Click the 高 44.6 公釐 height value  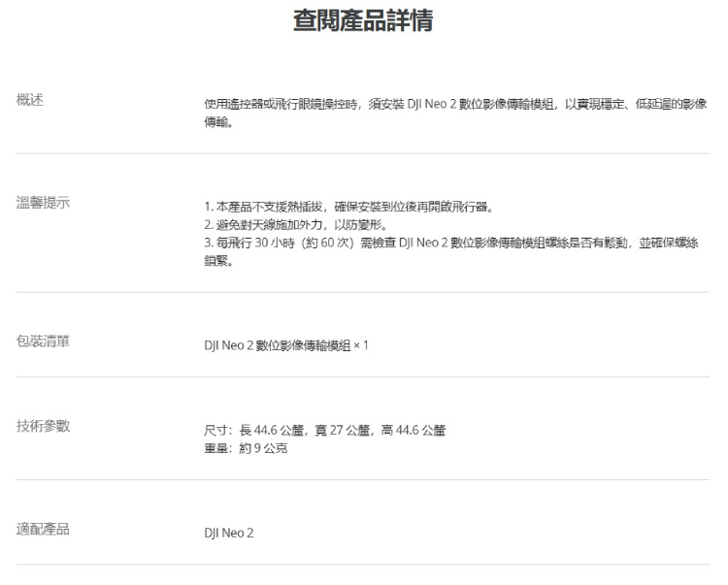[x=406, y=430]
